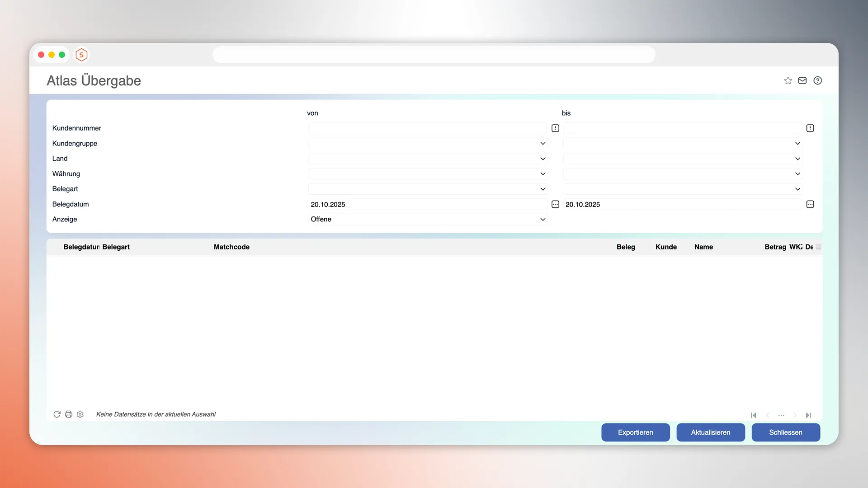The width and height of the screenshot is (868, 488).
Task: Jump to last page in pagination
Action: (809, 415)
